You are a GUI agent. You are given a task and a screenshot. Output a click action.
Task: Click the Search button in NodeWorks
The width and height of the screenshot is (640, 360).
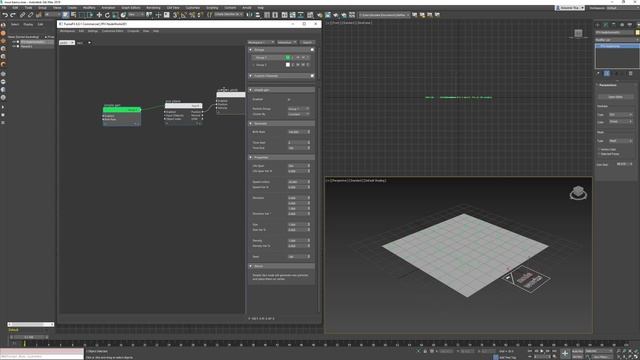[x=307, y=42]
